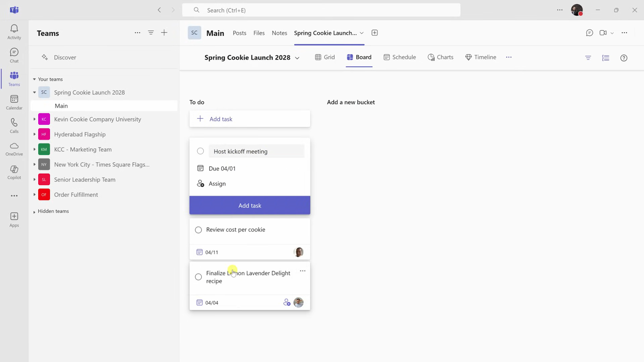This screenshot has height=362, width=644.
Task: Open Spring Cookie Launch tab dropdown
Action: click(x=361, y=33)
